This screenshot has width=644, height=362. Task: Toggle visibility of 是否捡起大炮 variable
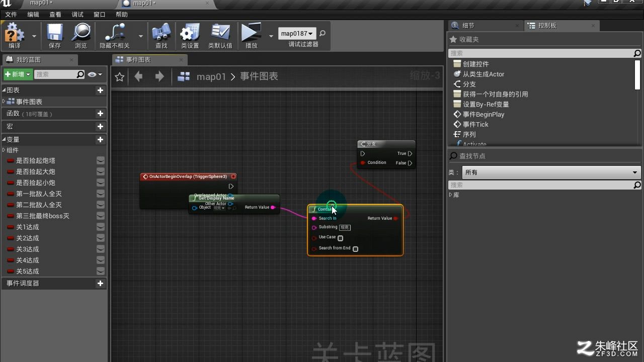(x=101, y=172)
